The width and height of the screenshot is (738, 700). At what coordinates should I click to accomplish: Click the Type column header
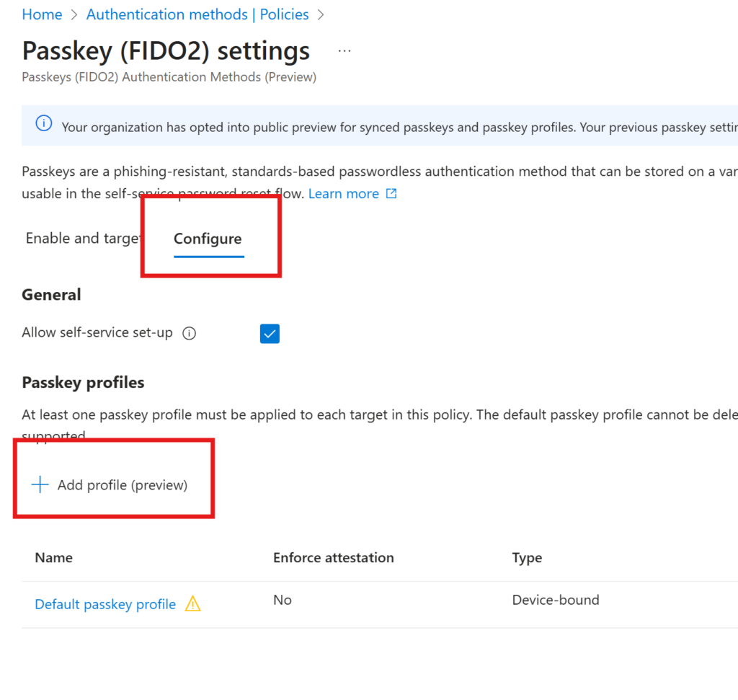pos(527,557)
